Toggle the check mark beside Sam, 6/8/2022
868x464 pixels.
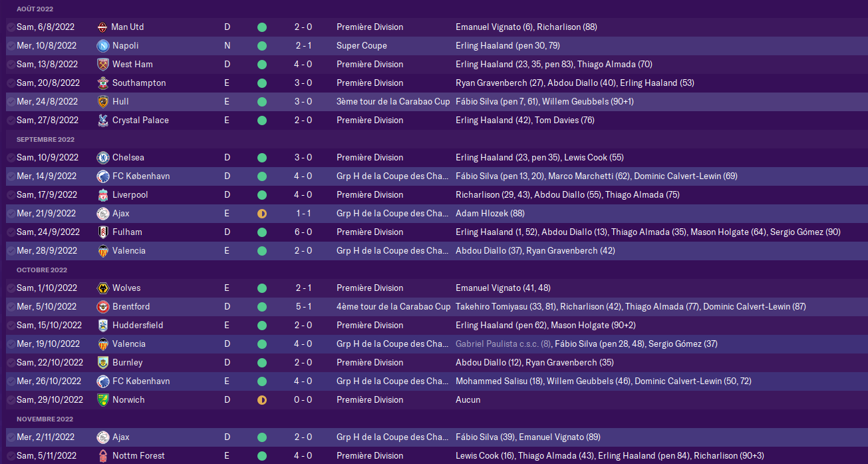11,27
